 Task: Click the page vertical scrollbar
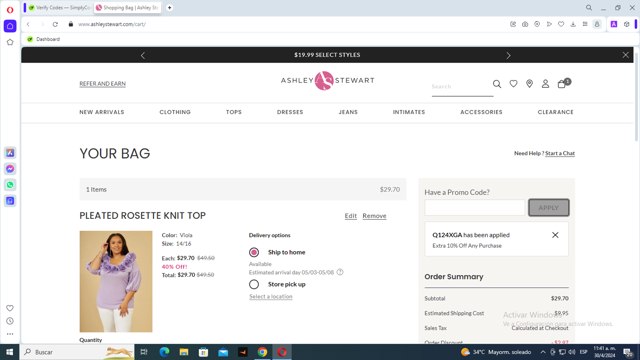tap(636, 98)
